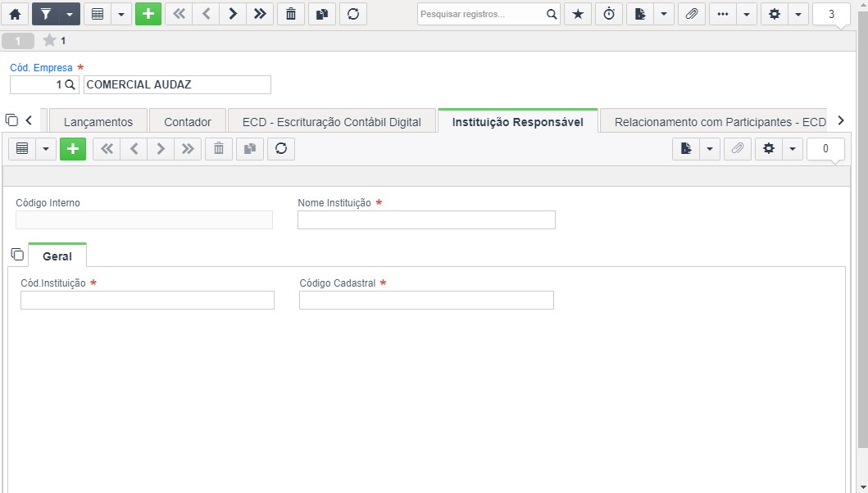Open favorites star in top toolbar
Image resolution: width=868 pixels, height=493 pixels.
pyautogui.click(x=578, y=14)
